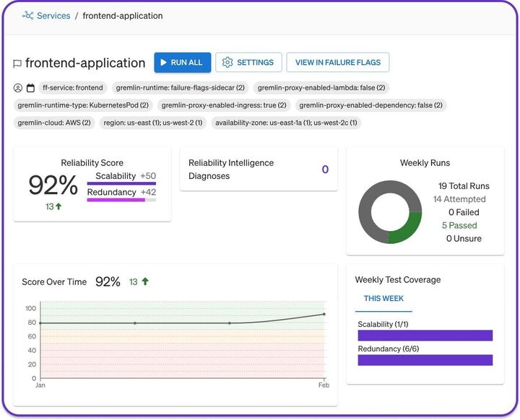Click the 5 Passed label
Image resolution: width=520 pixels, height=420 pixels.
459,225
